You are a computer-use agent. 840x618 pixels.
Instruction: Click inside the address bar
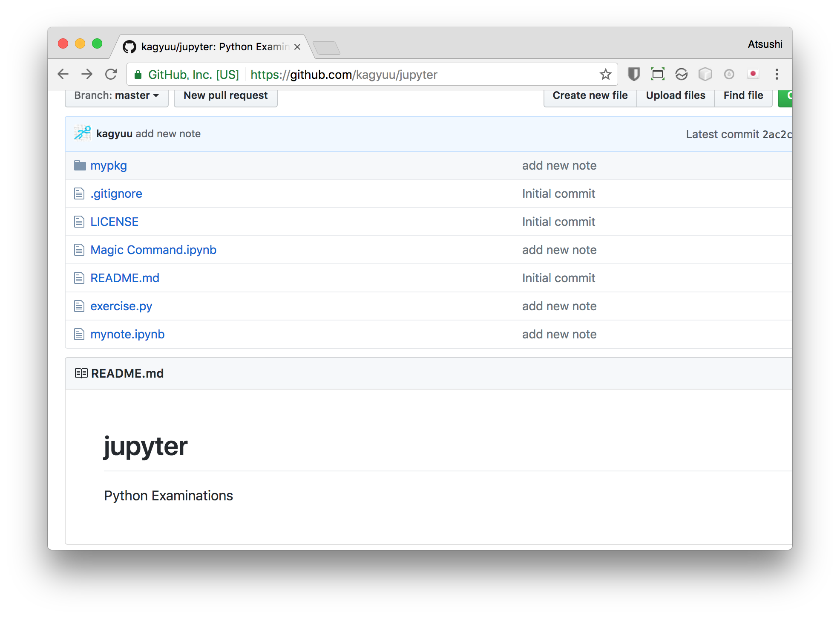click(x=383, y=74)
